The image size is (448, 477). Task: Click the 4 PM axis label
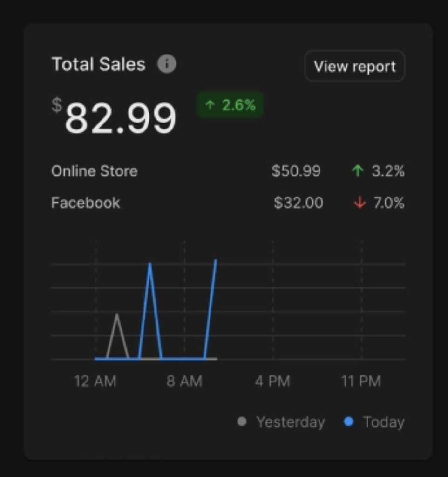272,381
